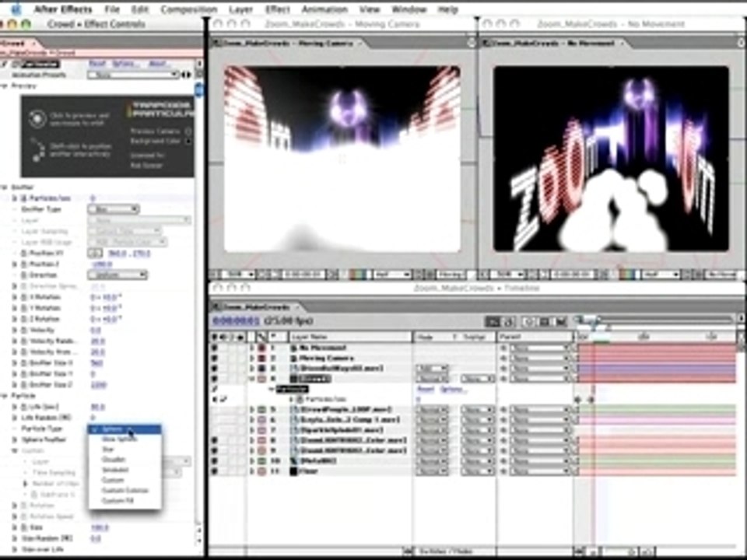Click the preview target icon in Particular preview
The width and height of the screenshot is (747, 560).
37,119
